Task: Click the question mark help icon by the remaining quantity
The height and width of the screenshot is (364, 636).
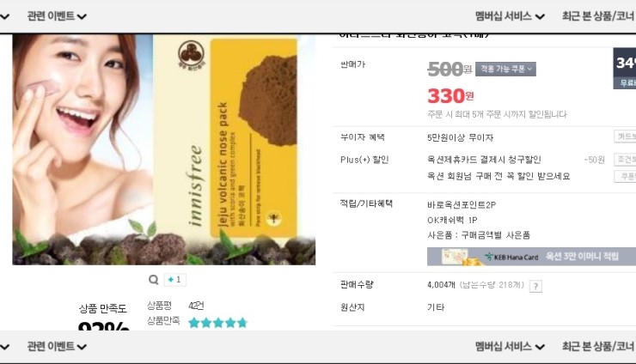Action: point(535,286)
